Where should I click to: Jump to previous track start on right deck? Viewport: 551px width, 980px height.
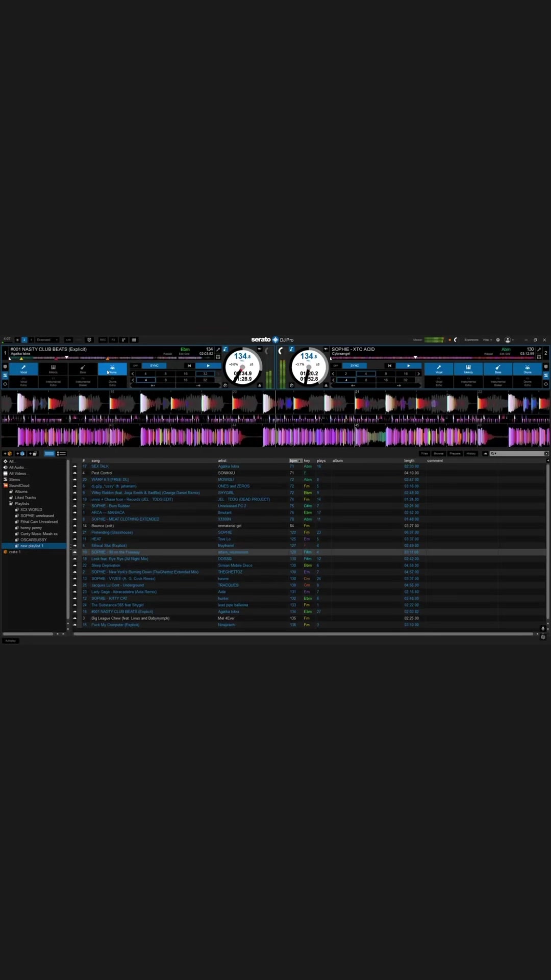coord(390,365)
